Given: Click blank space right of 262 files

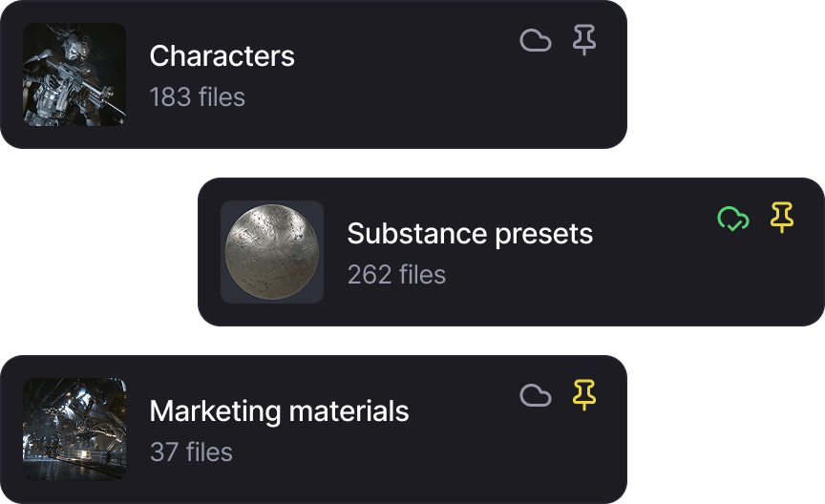Looking at the screenshot, I should coord(592,277).
